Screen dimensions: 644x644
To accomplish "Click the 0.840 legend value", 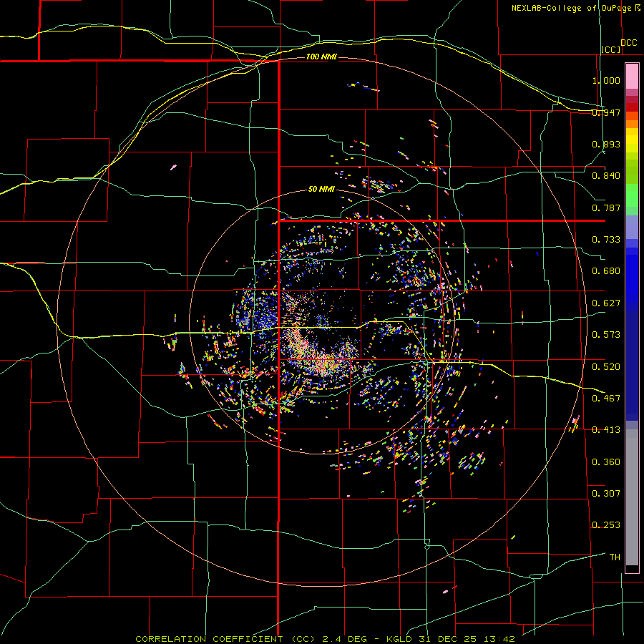I will pos(606,176).
